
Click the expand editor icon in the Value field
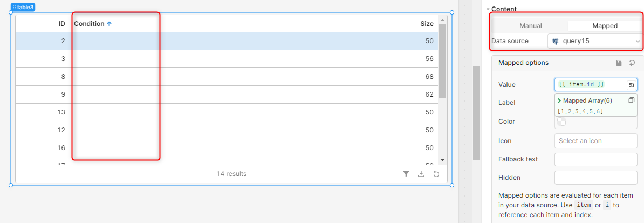tap(631, 85)
